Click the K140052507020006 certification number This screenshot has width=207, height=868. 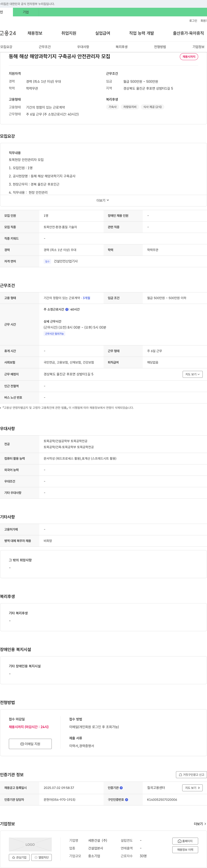pos(162,800)
